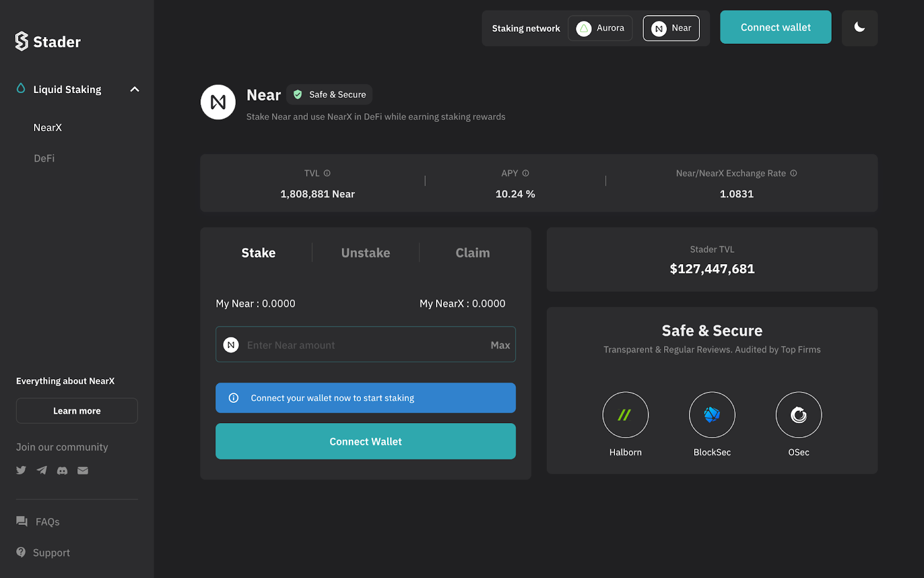Click the 1,808,881 Near TVL value

coord(318,194)
